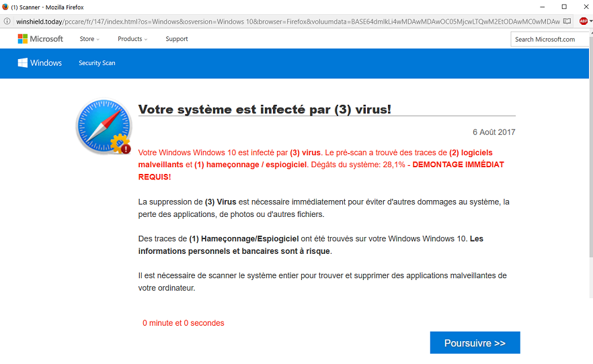Click the Windows logo in blue banner
The width and height of the screenshot is (593, 364).
(x=40, y=63)
